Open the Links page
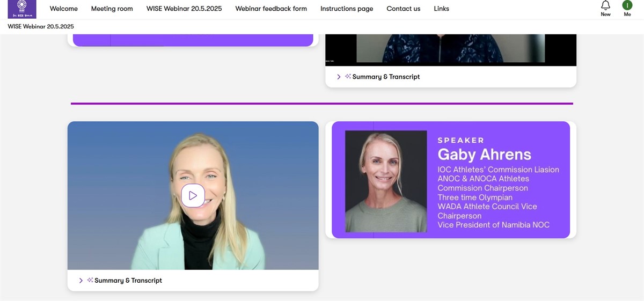This screenshot has width=644, height=301. tap(442, 9)
